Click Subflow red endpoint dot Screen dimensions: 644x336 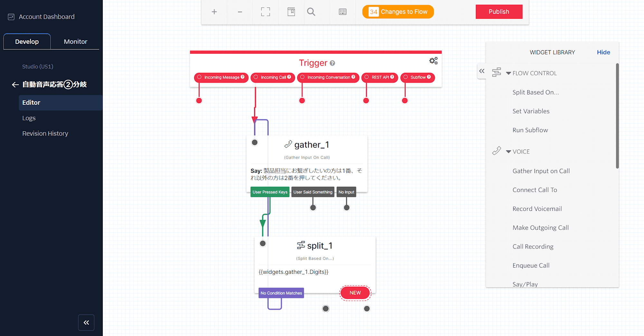[x=405, y=101]
